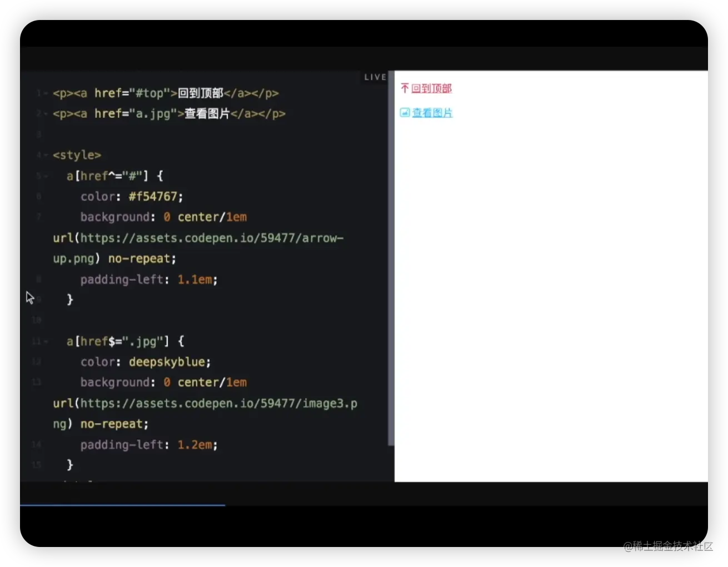Click the <style> tag text
The width and height of the screenshot is (728, 567).
[x=77, y=155]
